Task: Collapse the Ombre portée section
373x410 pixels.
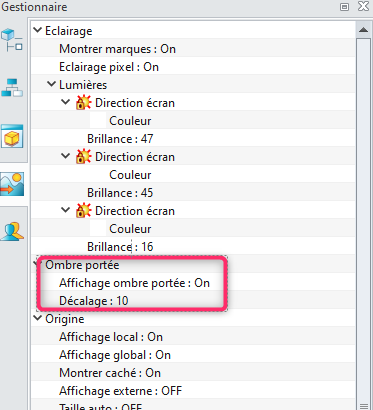Action: point(37,264)
